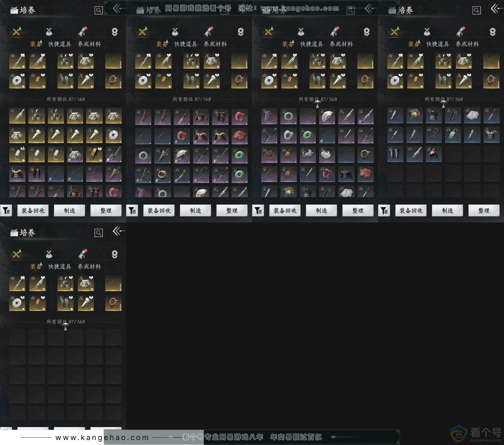504x445 pixels.
Task: Select the equipped orange tassel slot in the third panel
Action: click(290, 81)
